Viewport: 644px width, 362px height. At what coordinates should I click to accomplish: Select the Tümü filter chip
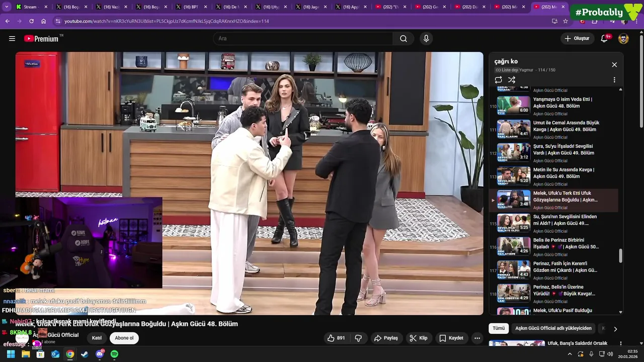tap(499, 328)
